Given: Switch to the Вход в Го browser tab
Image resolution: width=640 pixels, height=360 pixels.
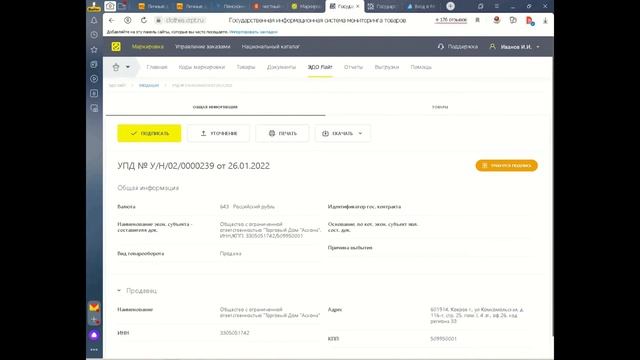Looking at the screenshot, I should [421, 6].
